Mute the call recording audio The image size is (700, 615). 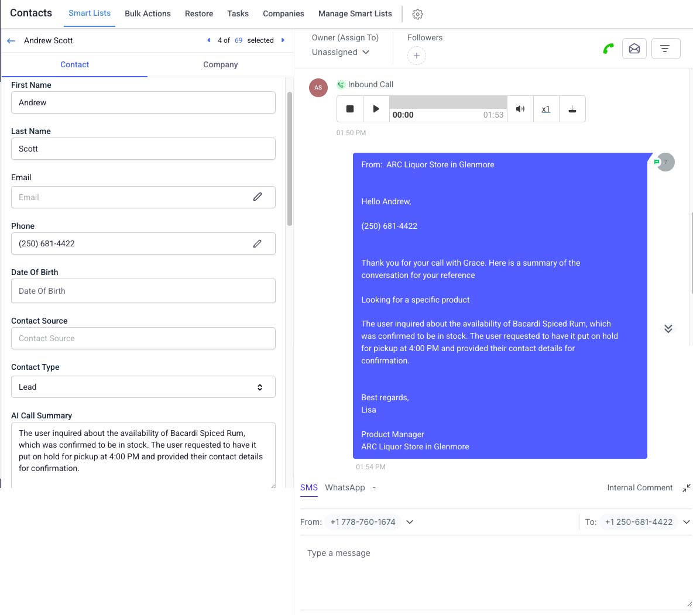pyautogui.click(x=520, y=109)
